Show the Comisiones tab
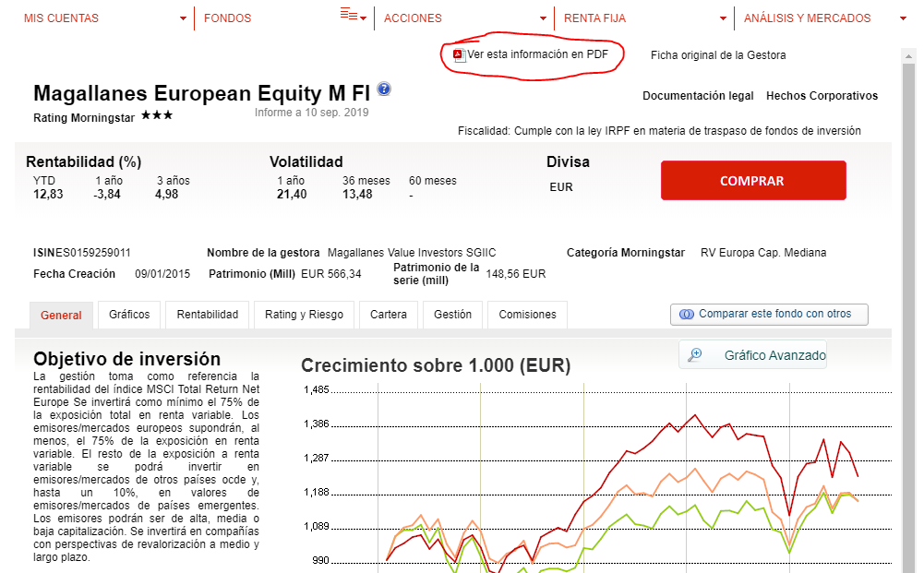 pos(527,315)
